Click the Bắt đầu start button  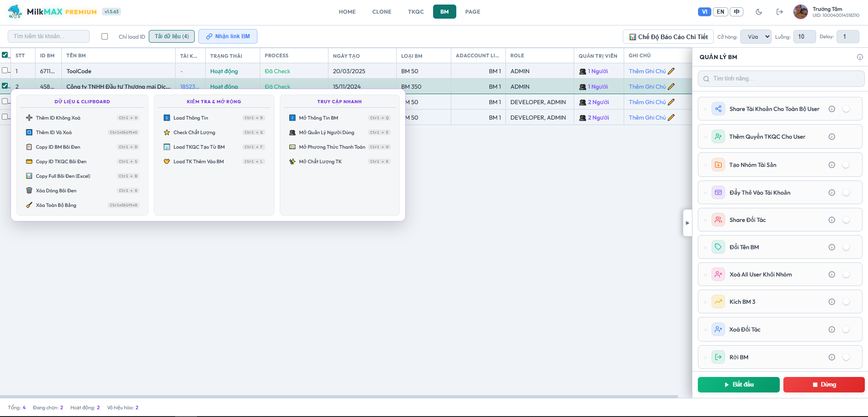pos(739,385)
